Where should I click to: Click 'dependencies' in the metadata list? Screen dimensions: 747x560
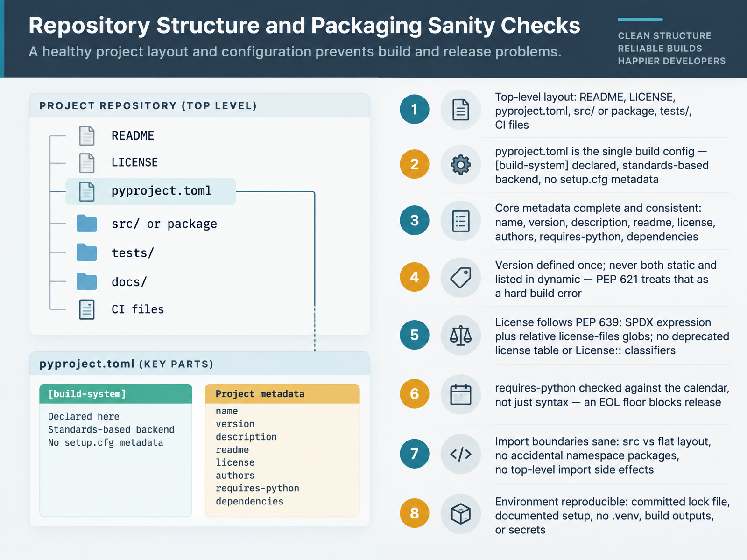(x=249, y=502)
